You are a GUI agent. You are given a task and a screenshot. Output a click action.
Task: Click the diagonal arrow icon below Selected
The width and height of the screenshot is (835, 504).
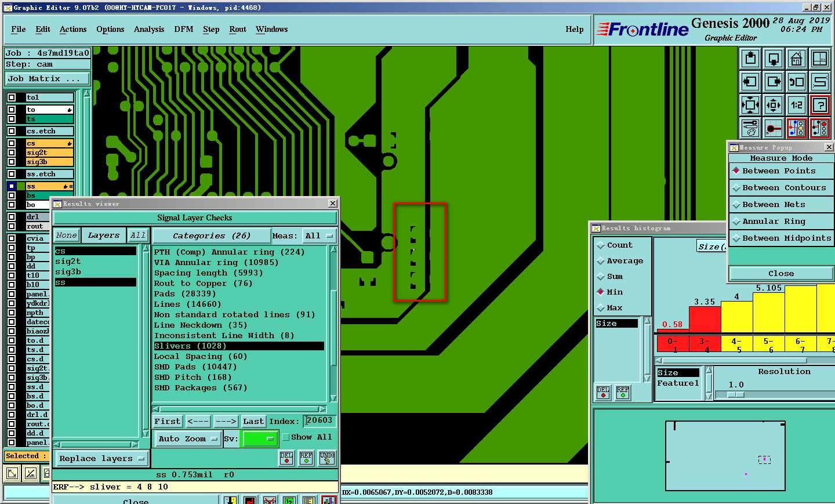[12, 474]
